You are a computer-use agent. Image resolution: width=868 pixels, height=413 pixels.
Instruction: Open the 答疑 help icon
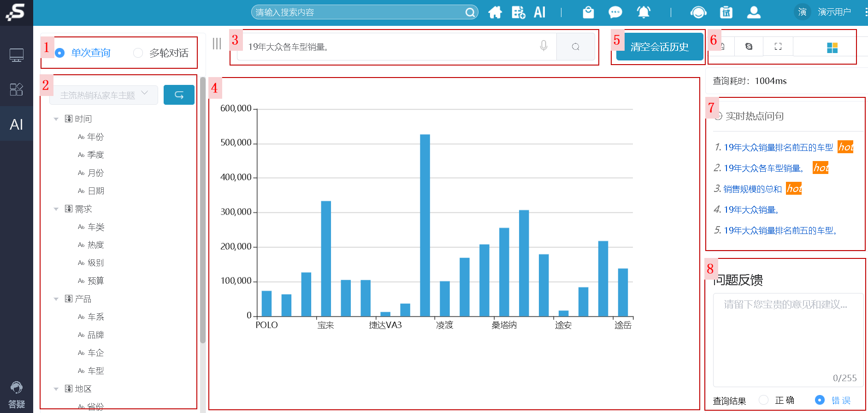(x=17, y=395)
